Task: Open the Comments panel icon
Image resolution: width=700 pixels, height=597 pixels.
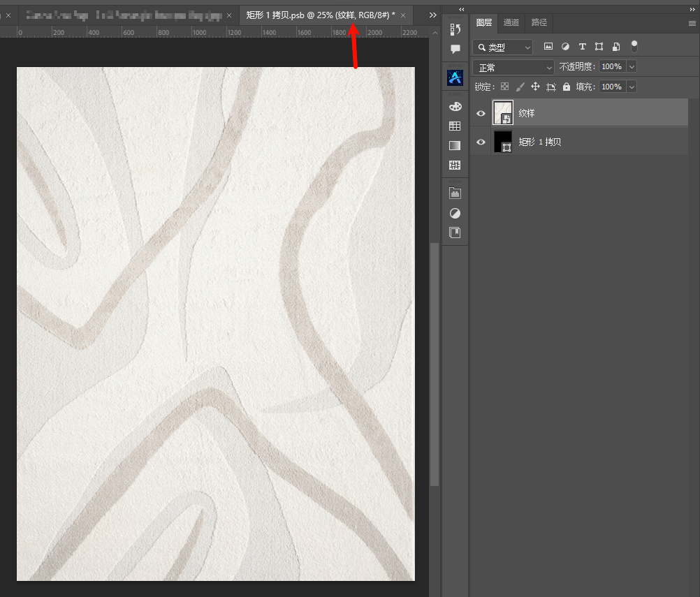Action: [455, 49]
